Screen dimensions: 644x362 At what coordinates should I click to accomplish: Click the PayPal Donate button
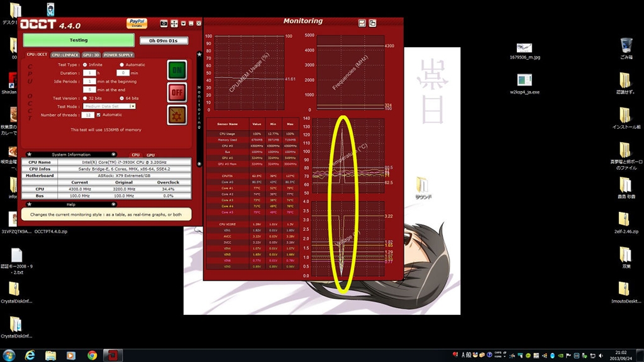pyautogui.click(x=136, y=23)
